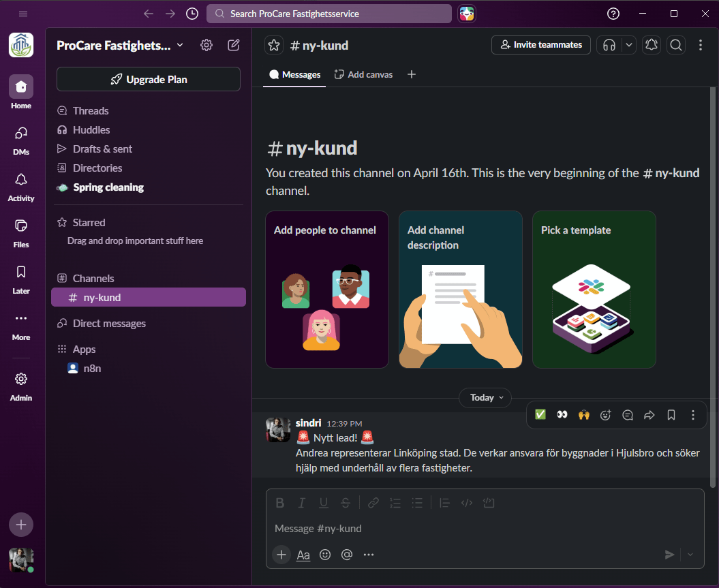
Task: Click the Upgrade Plan button
Action: pyautogui.click(x=149, y=79)
